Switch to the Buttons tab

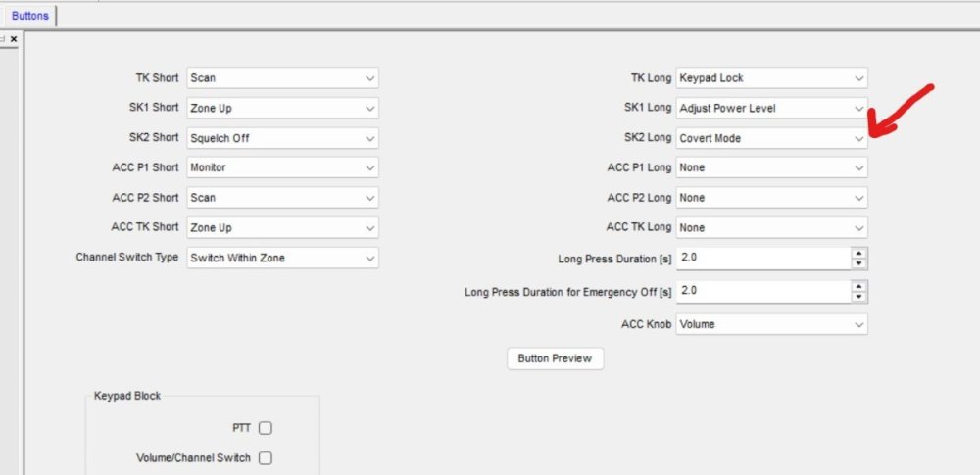[29, 16]
